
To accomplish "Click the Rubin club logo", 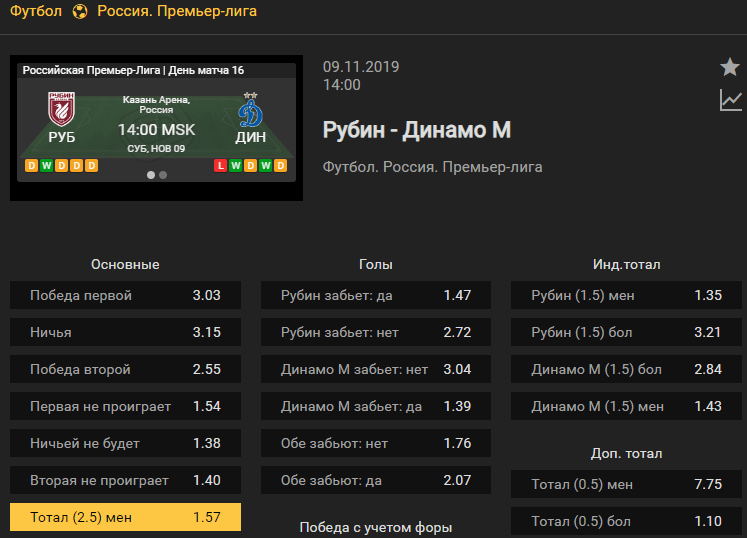I will [61, 109].
